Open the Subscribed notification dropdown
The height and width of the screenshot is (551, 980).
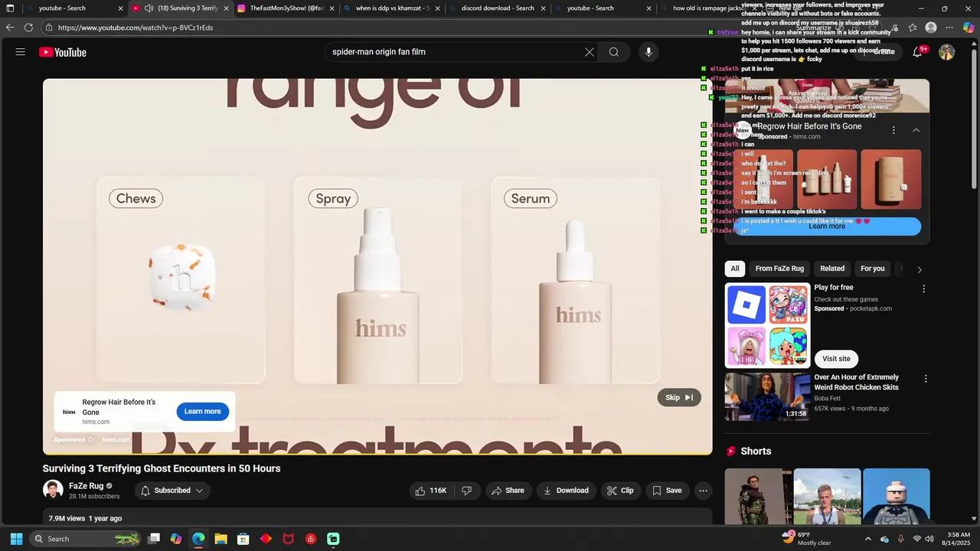173,491
